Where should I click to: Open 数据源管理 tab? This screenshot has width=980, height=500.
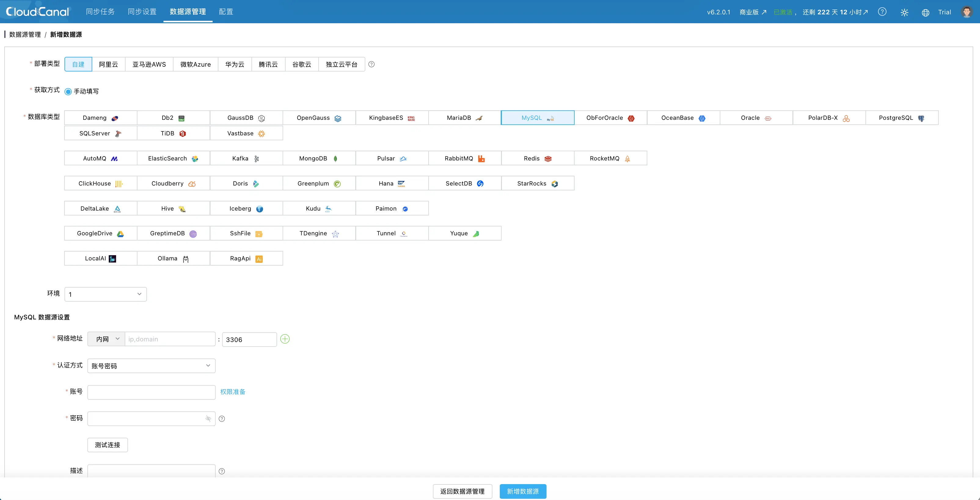(x=188, y=12)
